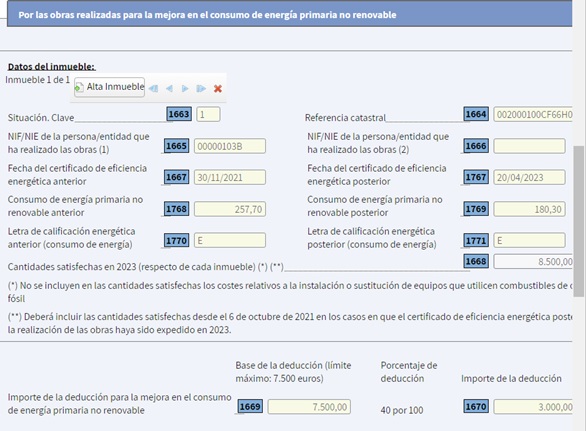The image size is (586, 431).
Task: Go to last inmueble record arrow
Action: point(201,89)
